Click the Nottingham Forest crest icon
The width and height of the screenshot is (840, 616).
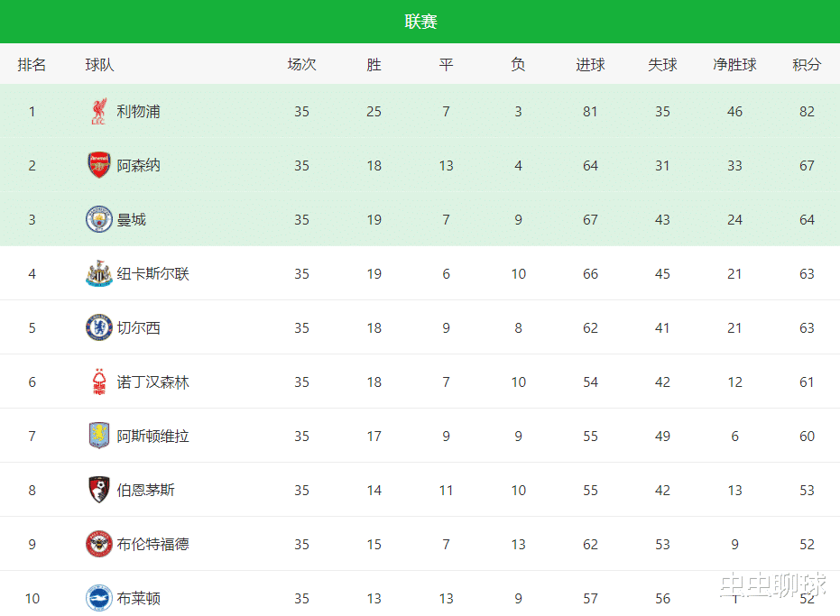click(x=98, y=382)
